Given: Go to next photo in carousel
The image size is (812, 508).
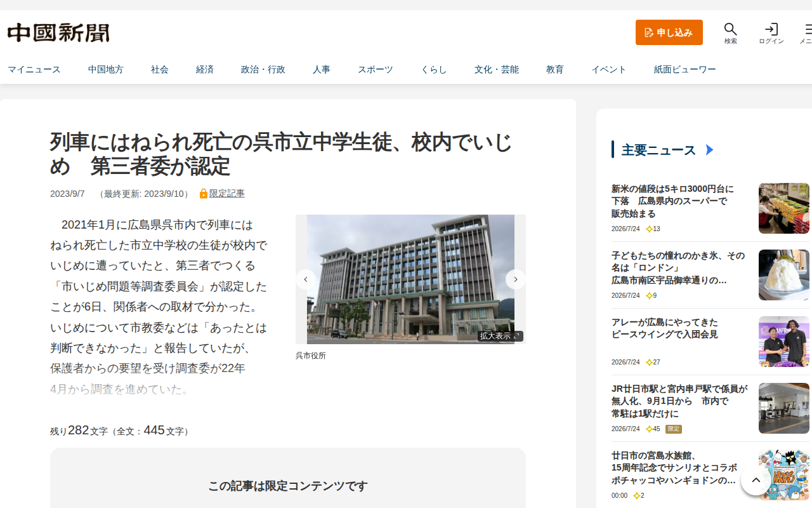Looking at the screenshot, I should [516, 279].
